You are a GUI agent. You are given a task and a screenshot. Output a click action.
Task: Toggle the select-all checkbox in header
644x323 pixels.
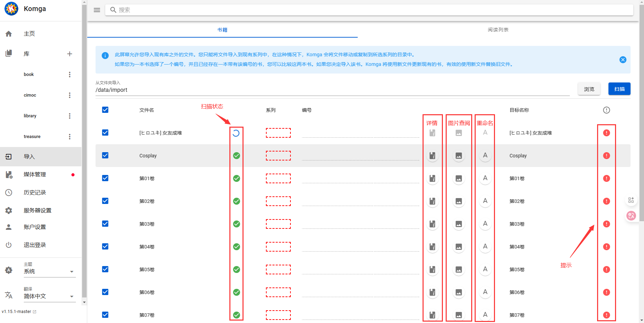click(x=105, y=110)
